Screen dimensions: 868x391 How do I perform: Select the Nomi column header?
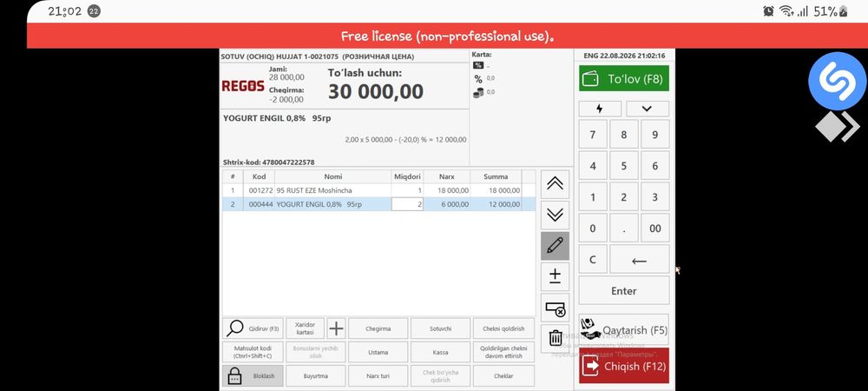point(333,176)
